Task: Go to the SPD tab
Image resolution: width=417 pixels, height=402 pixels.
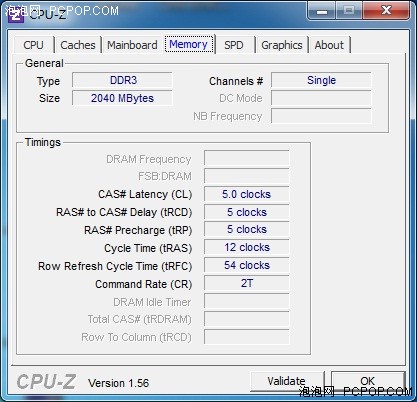Action: coord(234,45)
